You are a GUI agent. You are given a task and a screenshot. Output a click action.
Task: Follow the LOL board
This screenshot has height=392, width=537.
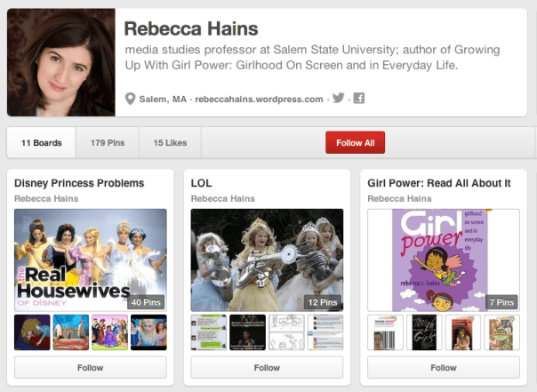(267, 367)
